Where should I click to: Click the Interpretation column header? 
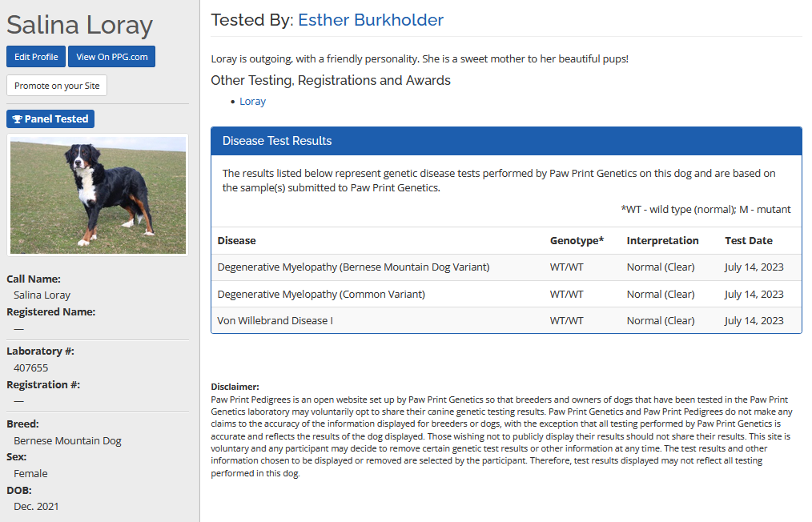click(662, 240)
